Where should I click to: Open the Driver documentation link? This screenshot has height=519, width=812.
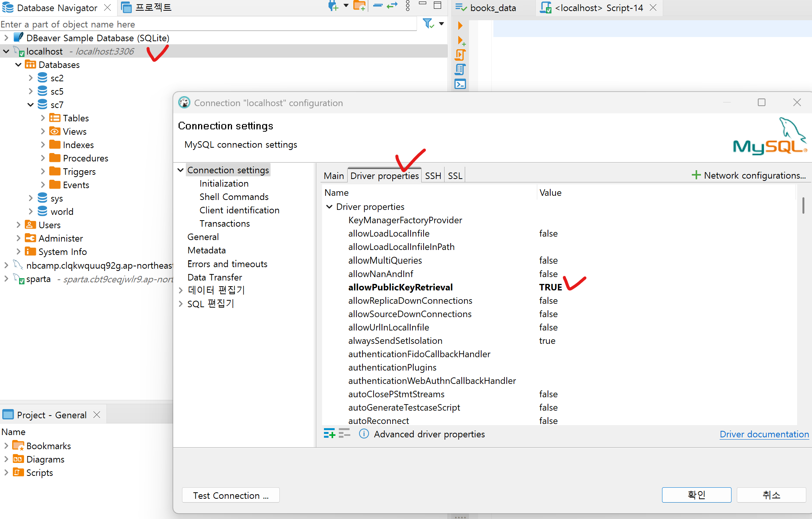tap(764, 434)
